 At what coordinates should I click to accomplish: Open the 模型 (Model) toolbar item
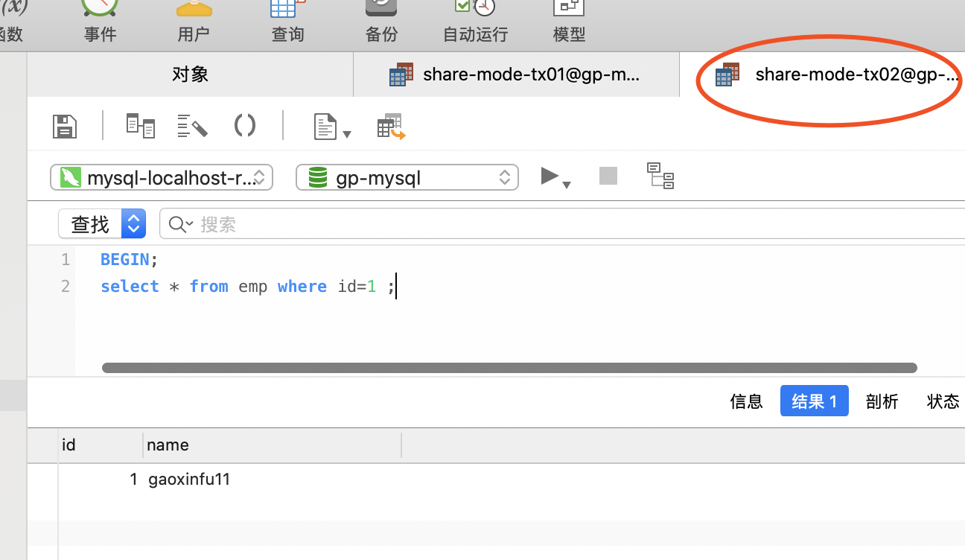(x=569, y=21)
